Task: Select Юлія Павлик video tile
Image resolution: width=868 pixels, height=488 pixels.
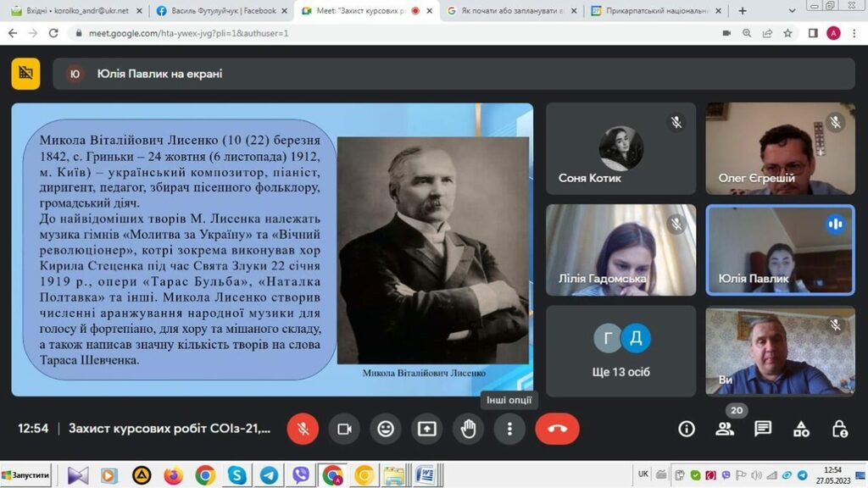Action: point(780,251)
